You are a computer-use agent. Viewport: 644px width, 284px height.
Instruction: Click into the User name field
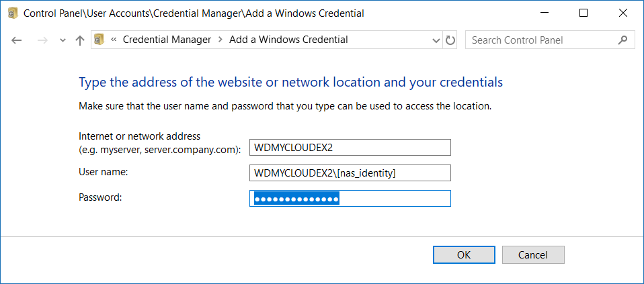350,173
